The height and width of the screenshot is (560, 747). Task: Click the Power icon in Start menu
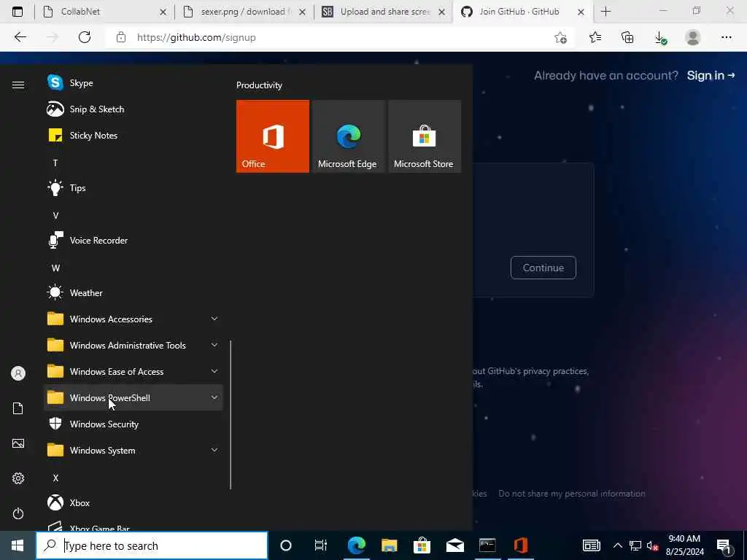(18, 513)
